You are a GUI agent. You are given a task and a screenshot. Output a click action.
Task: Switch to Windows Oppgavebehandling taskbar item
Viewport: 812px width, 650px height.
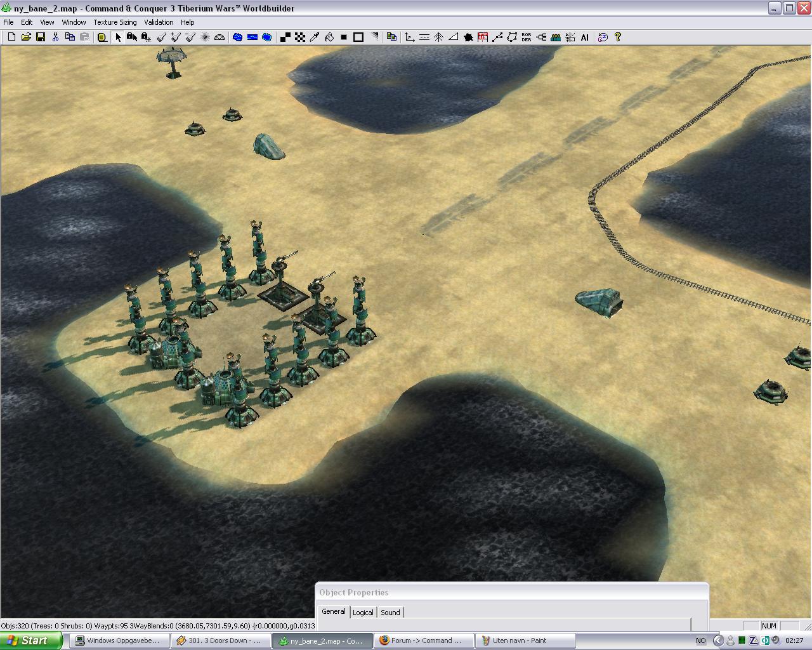[120, 640]
